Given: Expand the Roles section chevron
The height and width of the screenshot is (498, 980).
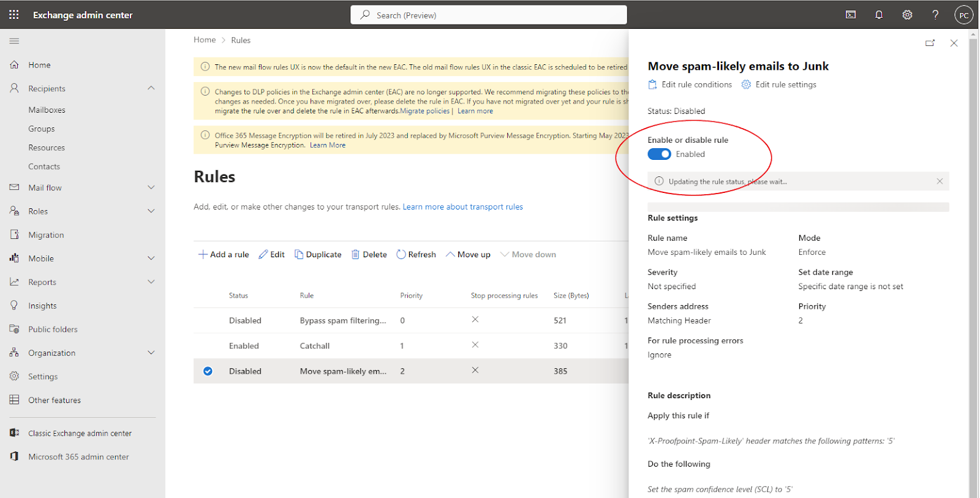Looking at the screenshot, I should 151,211.
